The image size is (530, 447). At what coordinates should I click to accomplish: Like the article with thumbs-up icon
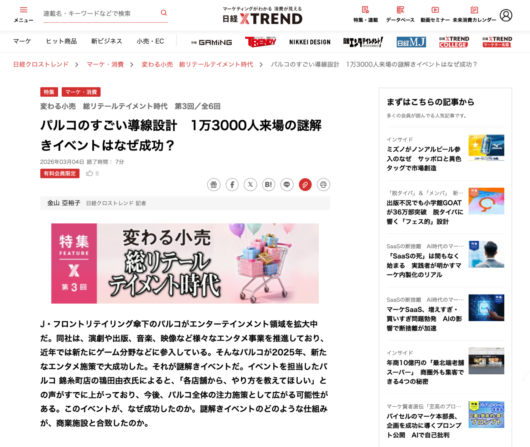tap(90, 173)
